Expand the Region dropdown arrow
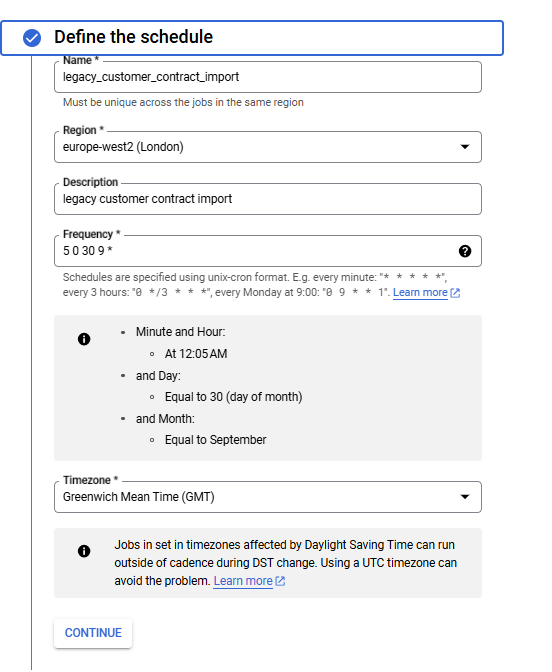The width and height of the screenshot is (552, 672). pyautogui.click(x=465, y=147)
